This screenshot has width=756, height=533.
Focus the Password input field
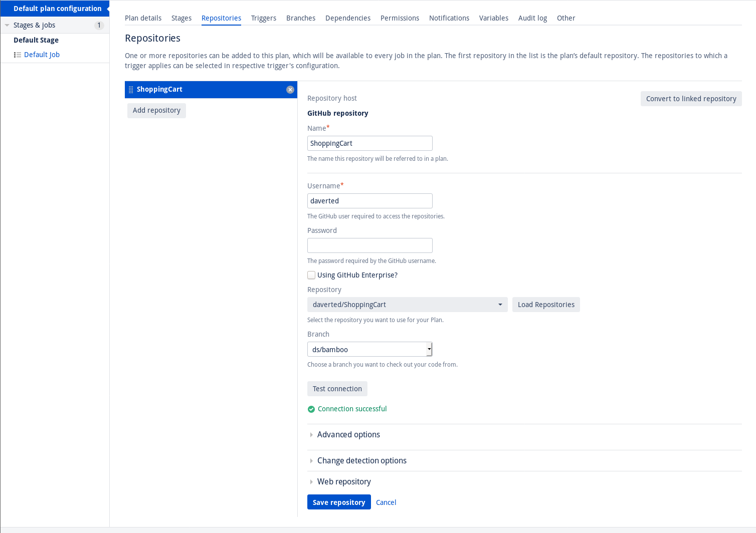(x=370, y=245)
